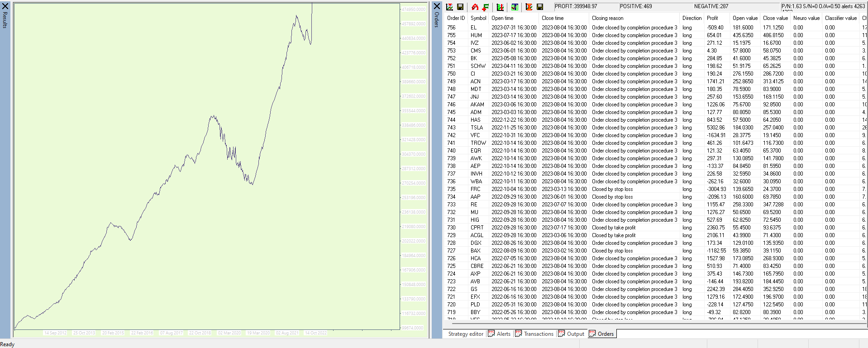
Task: Close the Results panel
Action: coord(5,6)
